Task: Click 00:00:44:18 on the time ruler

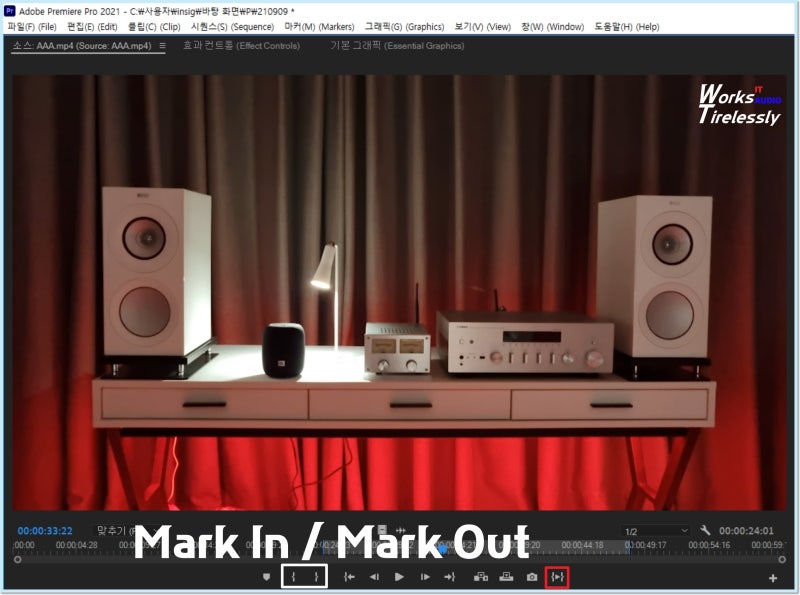Action: (x=582, y=545)
